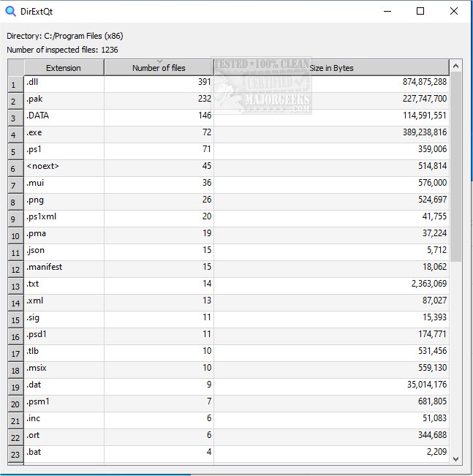The image size is (473, 476).
Task: Select row header 1
Action: [x=16, y=84]
